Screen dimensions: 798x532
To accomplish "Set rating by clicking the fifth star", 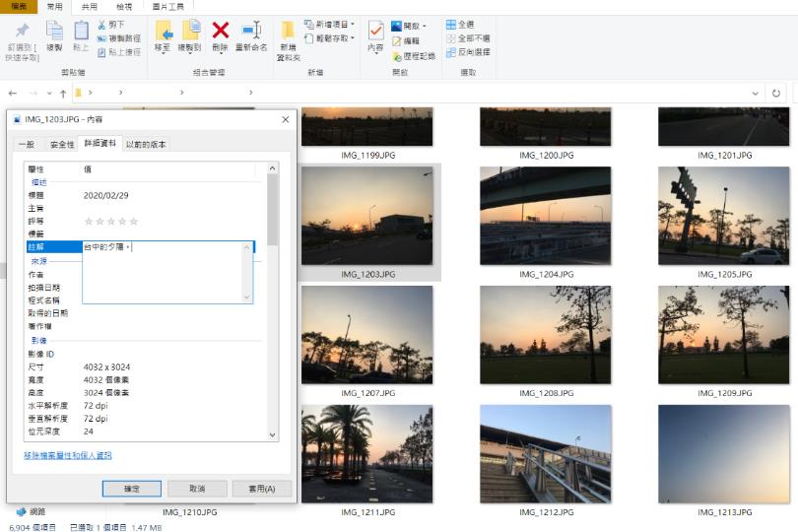I will pyautogui.click(x=135, y=222).
